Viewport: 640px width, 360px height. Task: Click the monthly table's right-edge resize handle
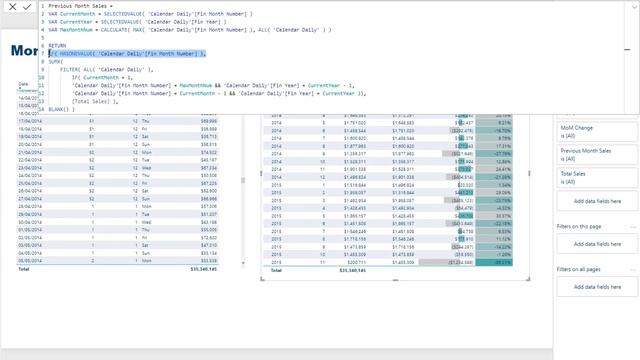tap(529, 173)
